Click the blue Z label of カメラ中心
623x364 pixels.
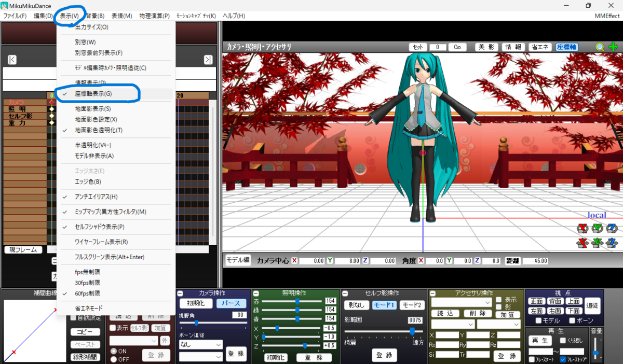pyautogui.click(x=365, y=261)
